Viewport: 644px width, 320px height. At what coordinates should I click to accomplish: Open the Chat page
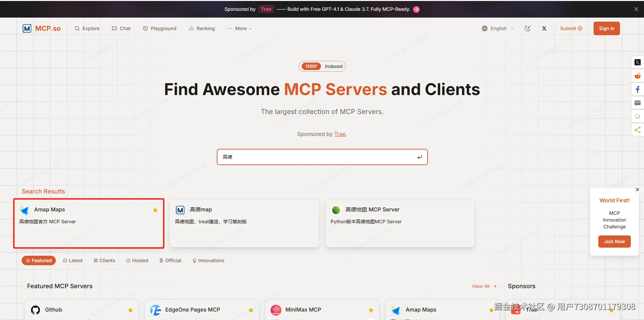(121, 28)
